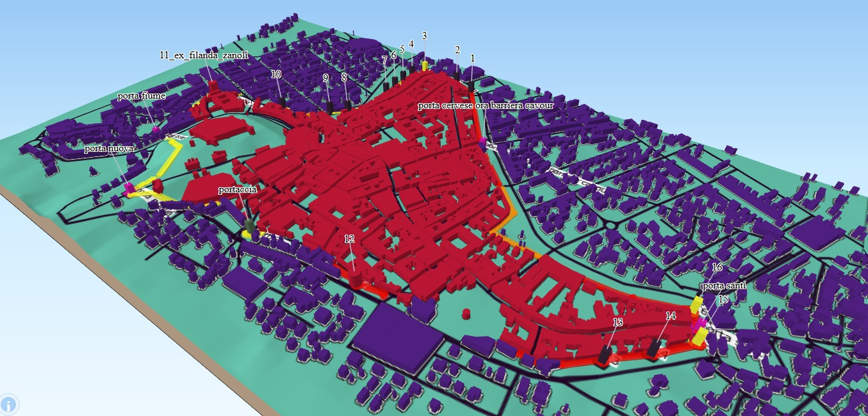Click the number 1 marker label
Image resolution: width=868 pixels, height=416 pixels.
pos(473,58)
